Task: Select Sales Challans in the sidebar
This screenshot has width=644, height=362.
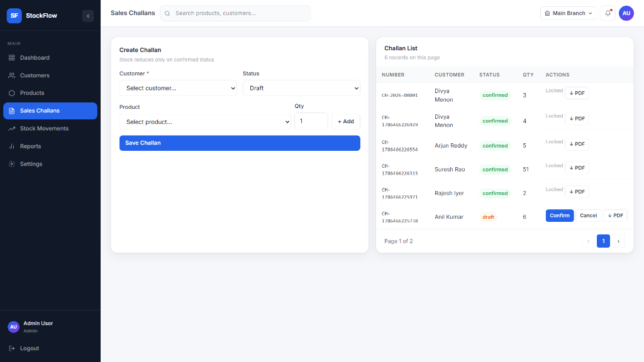Action: [x=50, y=111]
